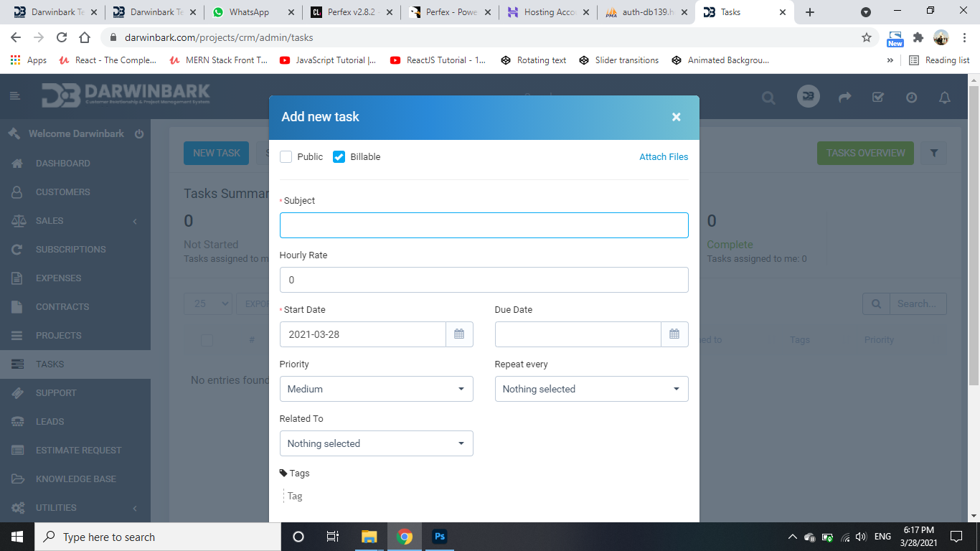Click into the Subject input field
The image size is (980, 551).
[x=484, y=225]
